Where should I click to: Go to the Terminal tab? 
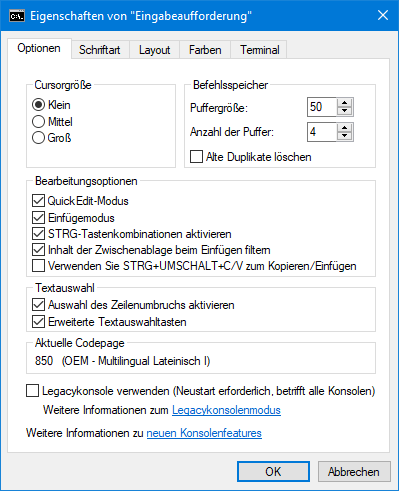point(260,50)
